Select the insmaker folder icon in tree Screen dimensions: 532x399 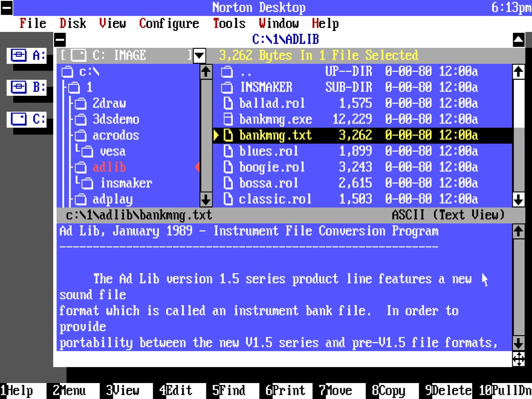88,183
